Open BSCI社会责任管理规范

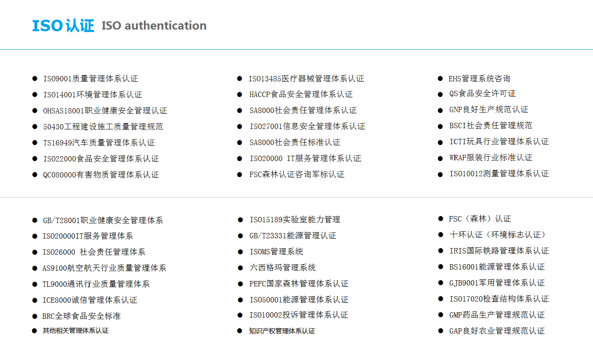[x=491, y=125]
